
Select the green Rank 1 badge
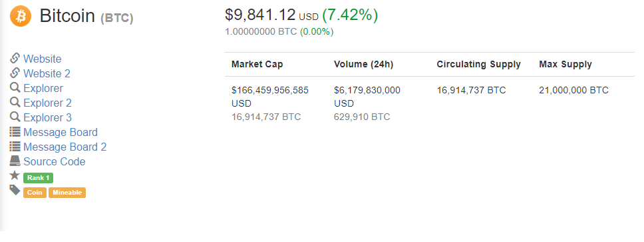(x=38, y=178)
